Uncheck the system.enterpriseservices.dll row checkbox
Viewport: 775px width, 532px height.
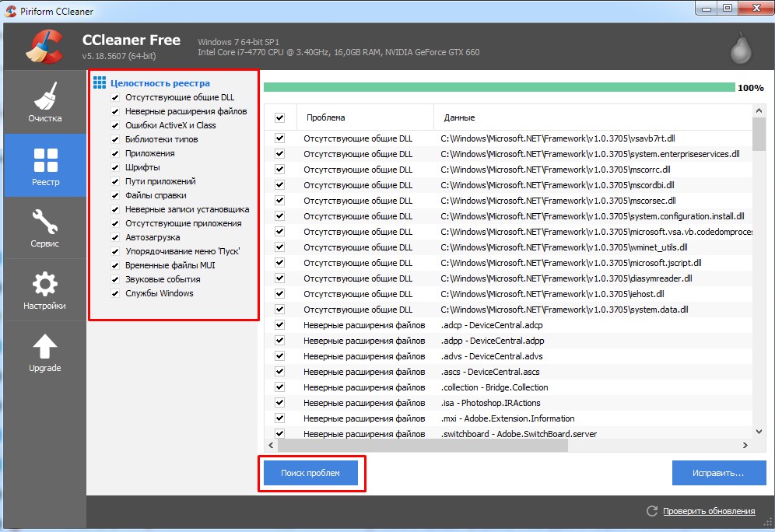point(280,154)
